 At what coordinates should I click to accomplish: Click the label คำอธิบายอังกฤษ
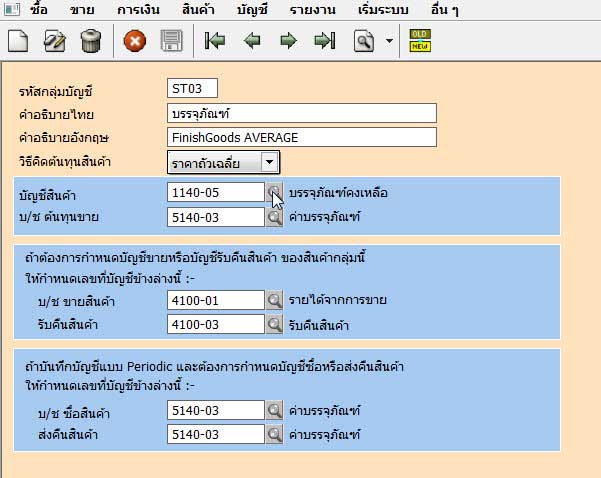64,138
